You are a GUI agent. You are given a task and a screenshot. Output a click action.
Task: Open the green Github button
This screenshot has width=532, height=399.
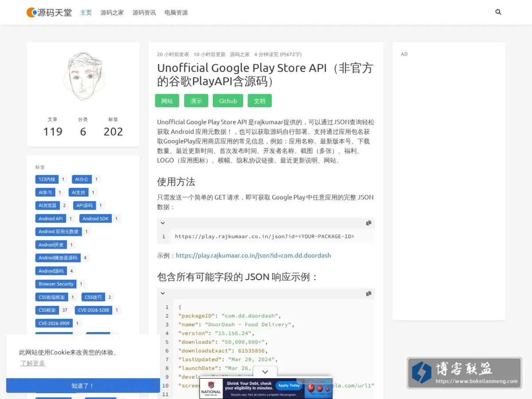point(228,101)
